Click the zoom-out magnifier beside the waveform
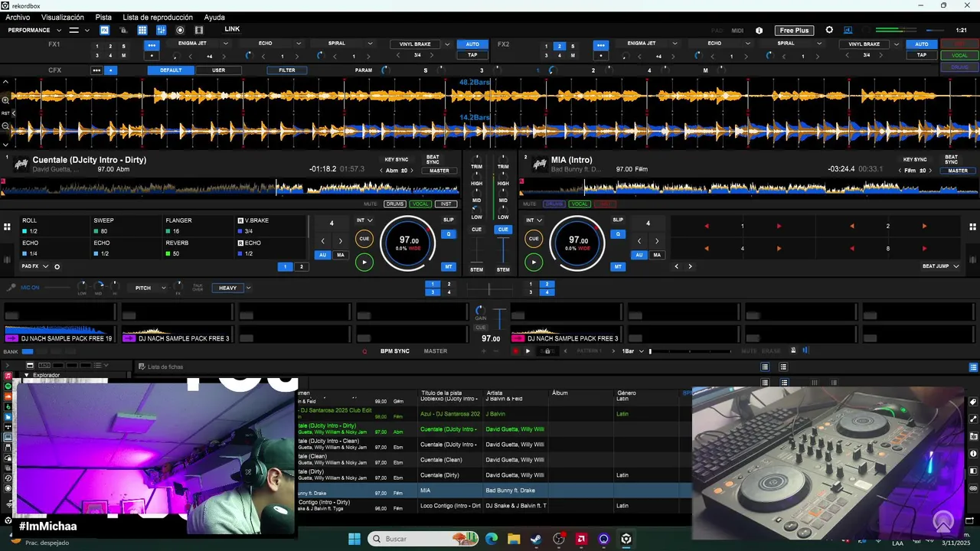The width and height of the screenshot is (980, 551). (5, 126)
